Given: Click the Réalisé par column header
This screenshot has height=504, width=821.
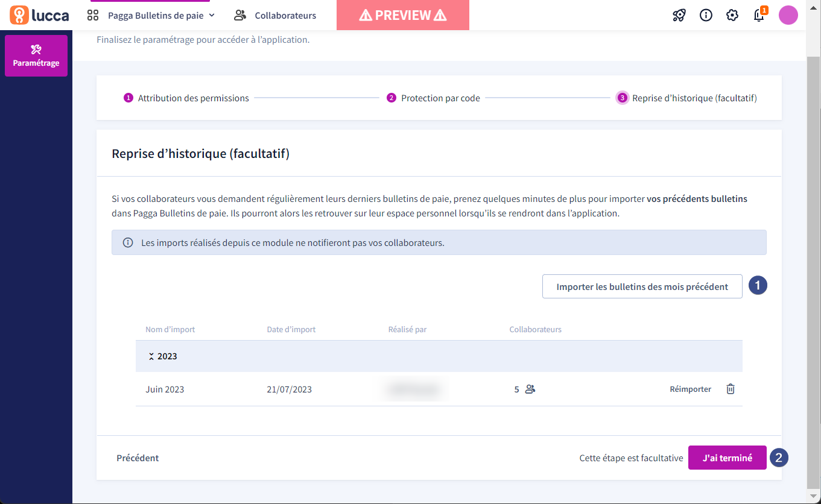Looking at the screenshot, I should (408, 329).
